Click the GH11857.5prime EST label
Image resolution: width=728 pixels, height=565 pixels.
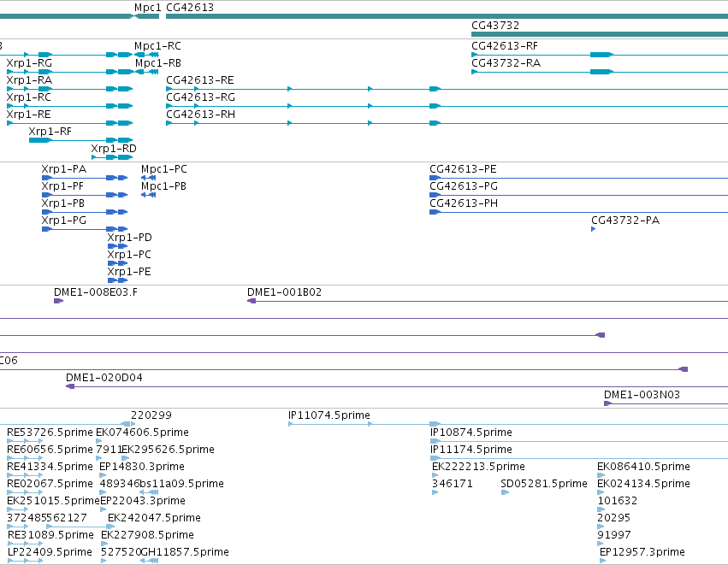pyautogui.click(x=185, y=552)
